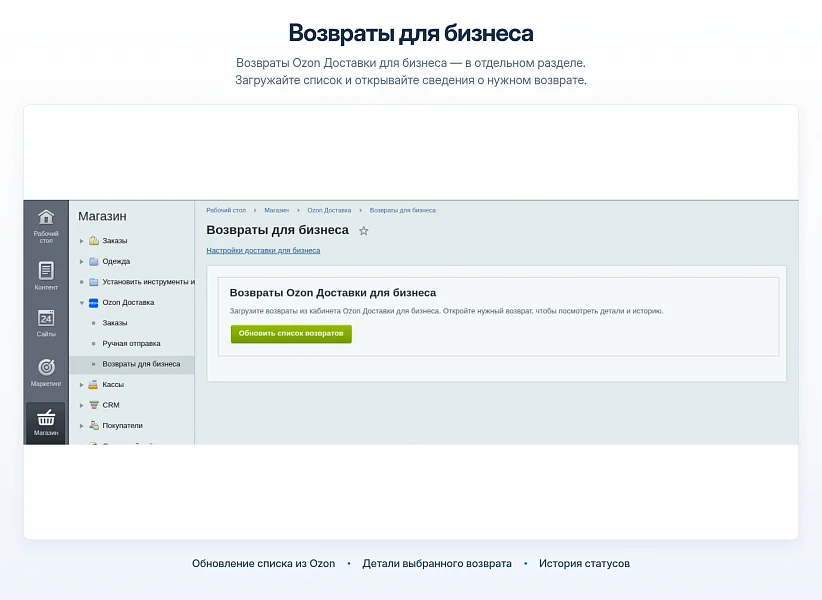The height and width of the screenshot is (600, 822).
Task: Open Заказы under Ozon Доставка
Action: 115,323
